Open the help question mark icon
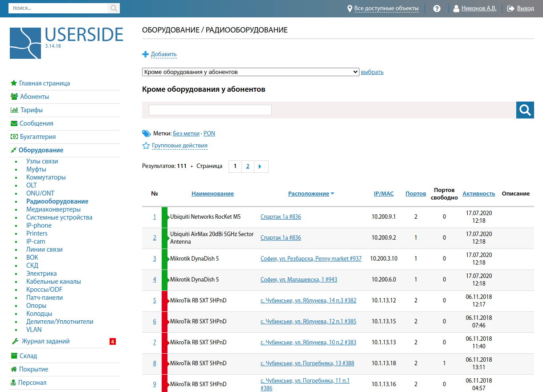This screenshot has width=543, height=392. tap(437, 8)
